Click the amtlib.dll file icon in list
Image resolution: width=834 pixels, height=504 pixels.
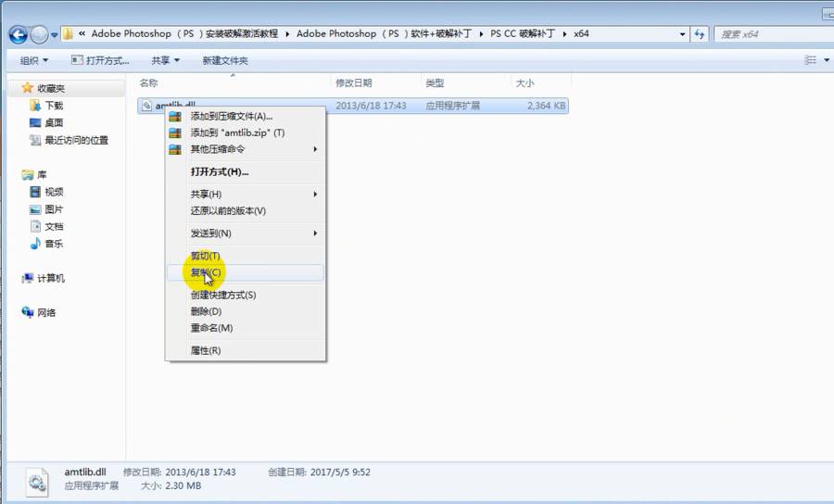click(146, 106)
